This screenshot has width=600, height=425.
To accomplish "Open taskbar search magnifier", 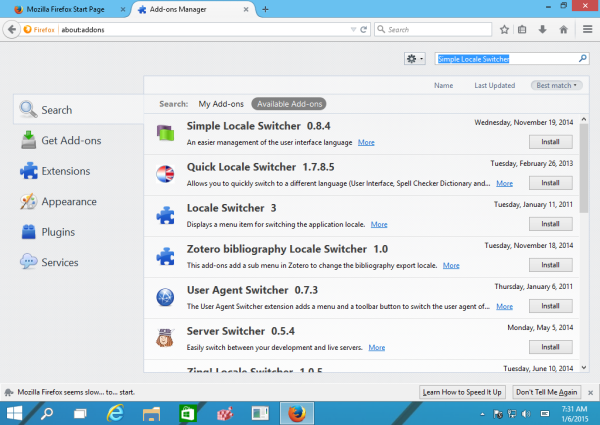I will 47,413.
